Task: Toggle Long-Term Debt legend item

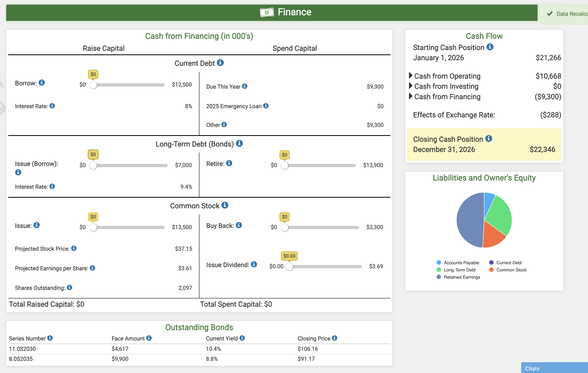Action: [456, 270]
